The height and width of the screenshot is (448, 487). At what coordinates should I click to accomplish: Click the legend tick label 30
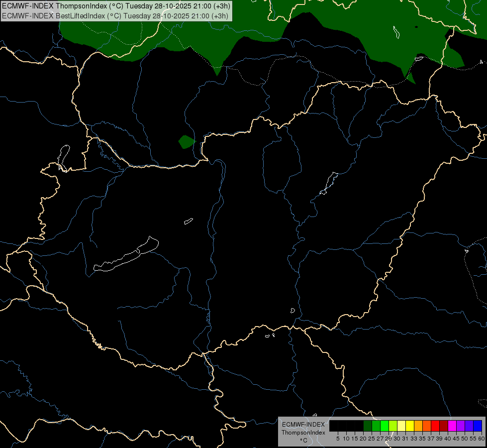point(397,439)
